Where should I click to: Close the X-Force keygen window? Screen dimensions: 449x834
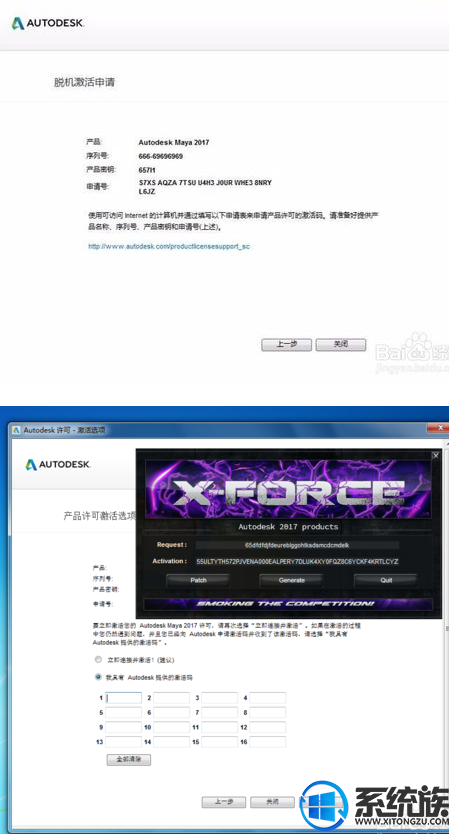click(x=436, y=455)
